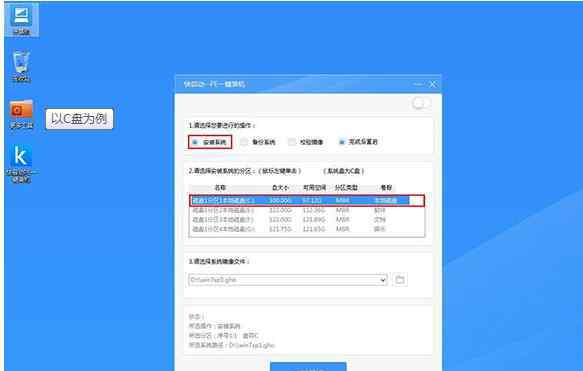Select the 安装系统 install system radio option
Screen dimensions: 583x371
210,142
